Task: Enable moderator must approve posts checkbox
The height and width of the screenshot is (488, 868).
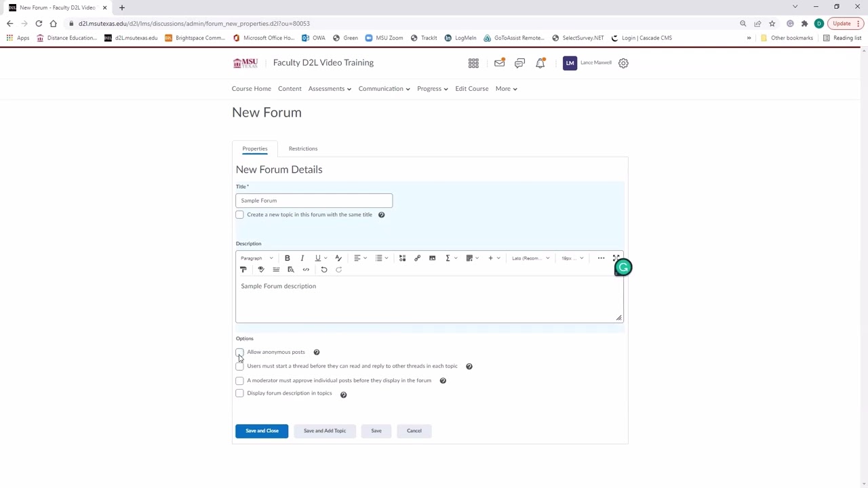Action: point(239,381)
